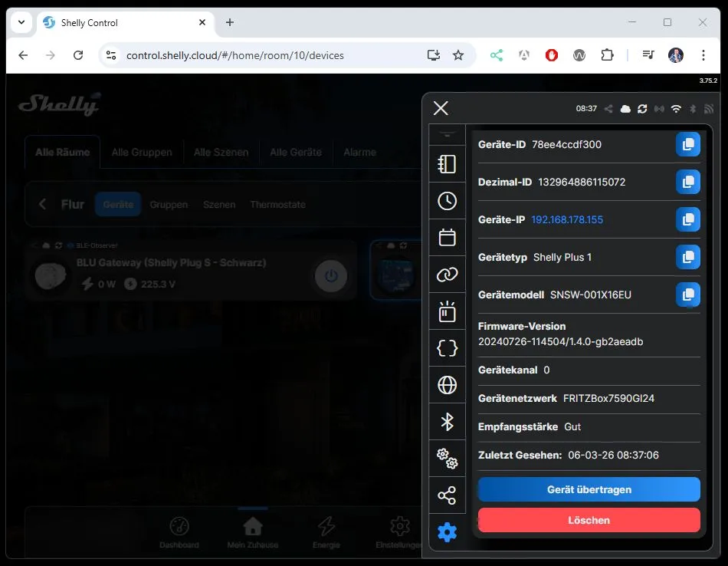The height and width of the screenshot is (566, 728).
Task: Close the device details panel with X
Action: (441, 108)
